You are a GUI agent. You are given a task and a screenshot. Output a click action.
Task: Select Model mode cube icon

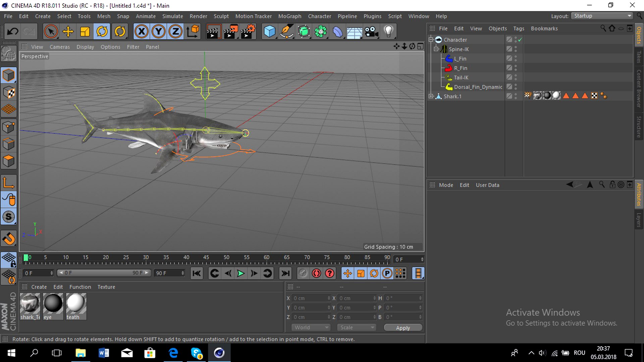pos(9,75)
